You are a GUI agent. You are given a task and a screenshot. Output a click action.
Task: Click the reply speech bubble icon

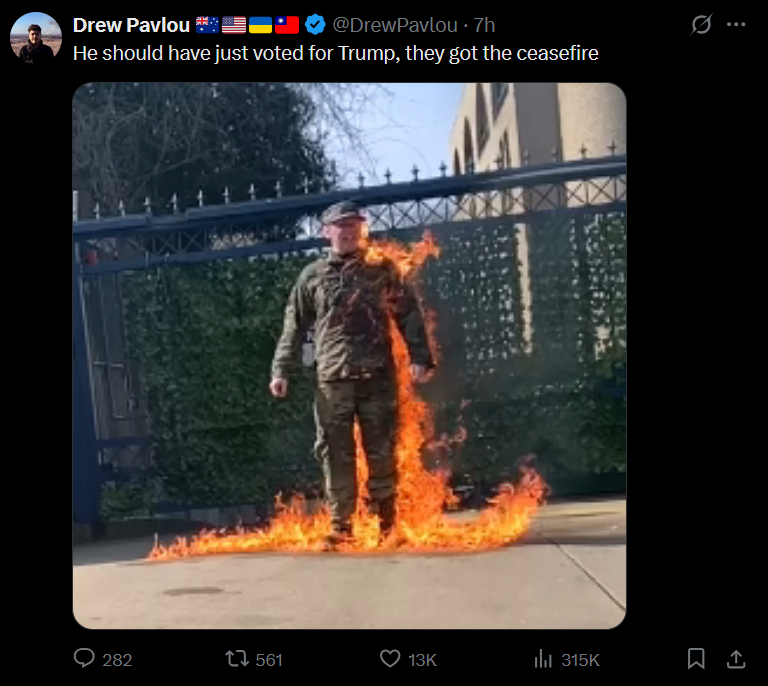coord(84,658)
